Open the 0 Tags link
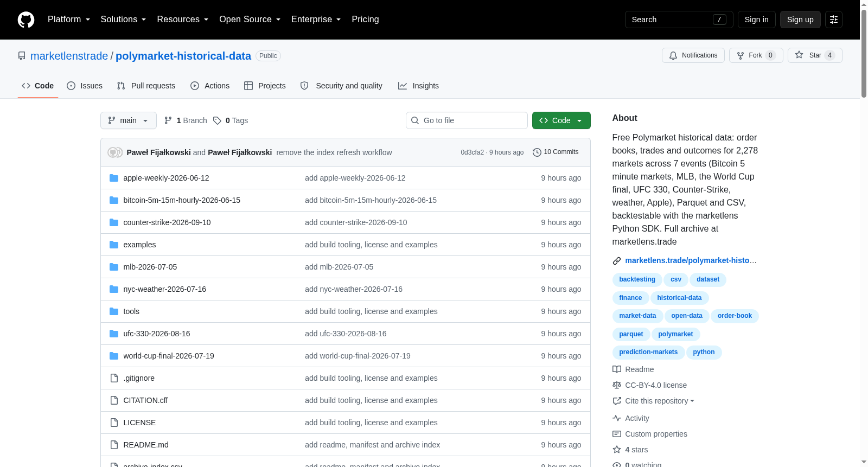The height and width of the screenshot is (467, 868). (x=231, y=120)
